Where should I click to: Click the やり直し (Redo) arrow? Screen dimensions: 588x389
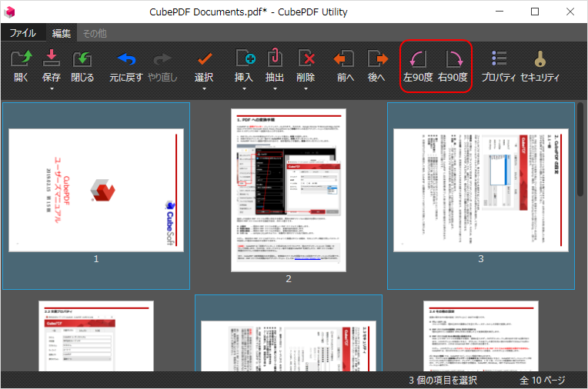162,59
